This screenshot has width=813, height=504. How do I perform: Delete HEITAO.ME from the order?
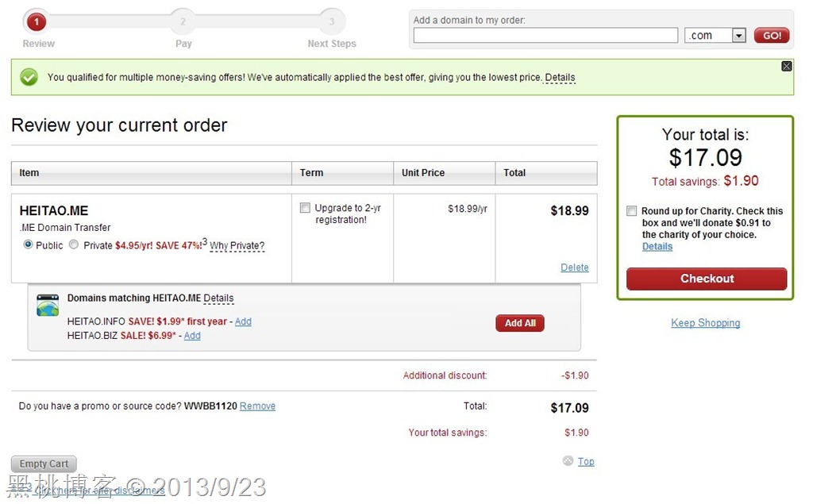pos(574,267)
